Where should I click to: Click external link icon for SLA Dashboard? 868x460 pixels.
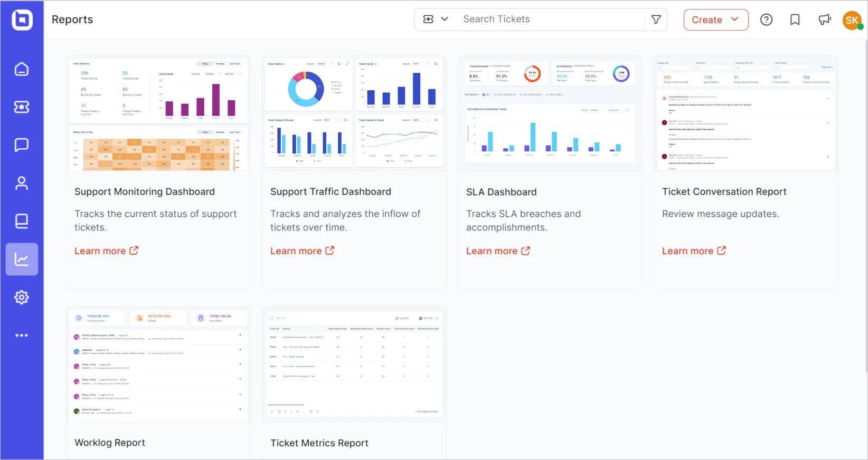(x=526, y=251)
